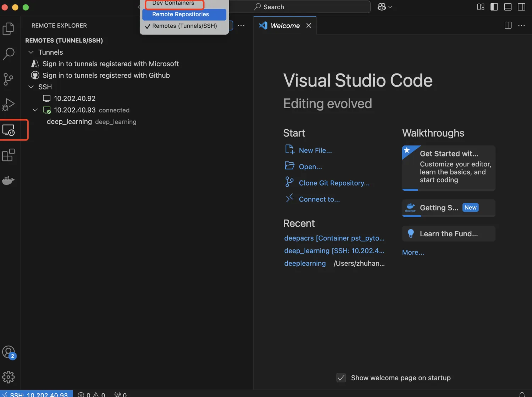
Task: Toggle secondary side bar visibility
Action: (521, 7)
